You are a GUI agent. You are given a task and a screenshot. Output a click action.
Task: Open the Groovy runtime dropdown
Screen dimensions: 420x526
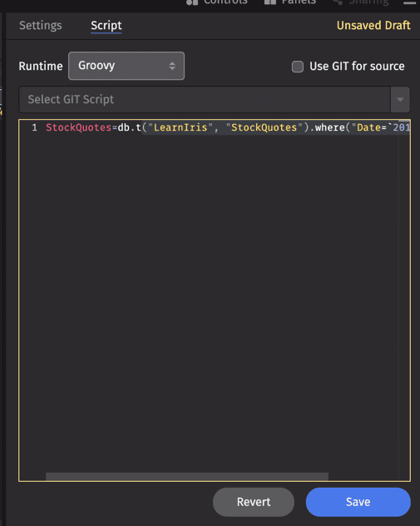(126, 66)
